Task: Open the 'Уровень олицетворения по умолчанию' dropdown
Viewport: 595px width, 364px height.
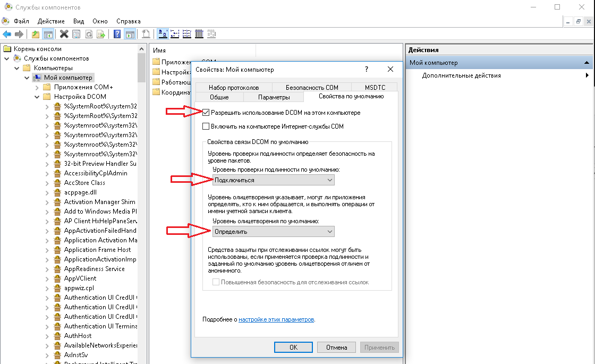Action: [x=273, y=232]
